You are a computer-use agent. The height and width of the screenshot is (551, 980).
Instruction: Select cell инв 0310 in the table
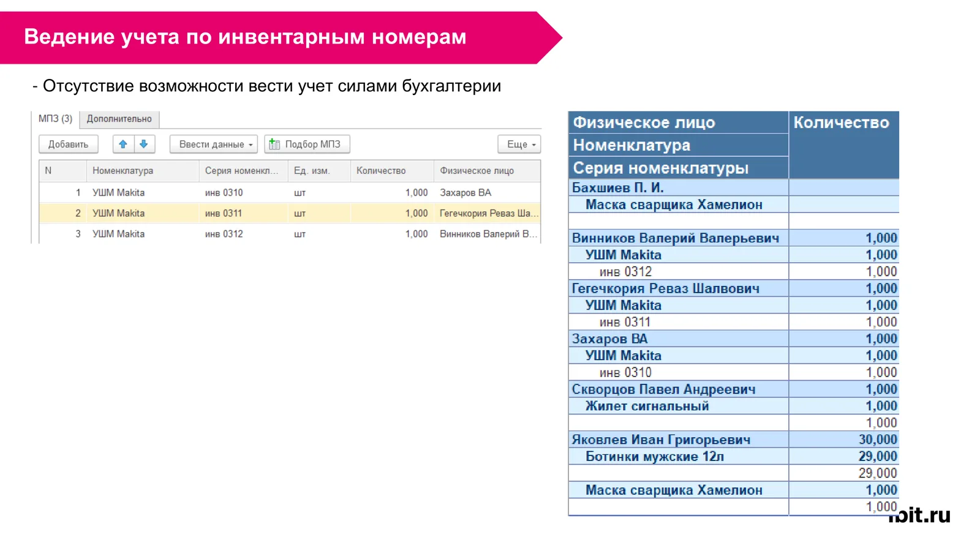(x=244, y=192)
